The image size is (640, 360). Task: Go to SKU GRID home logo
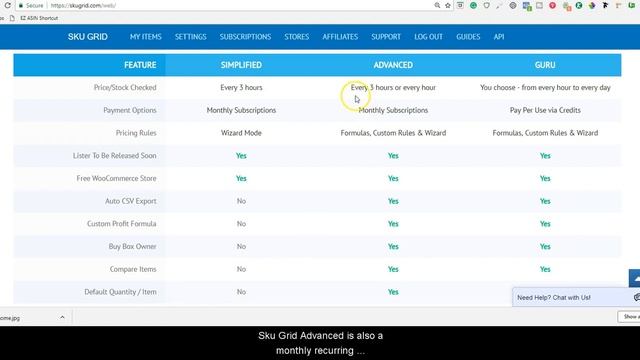pos(88,37)
